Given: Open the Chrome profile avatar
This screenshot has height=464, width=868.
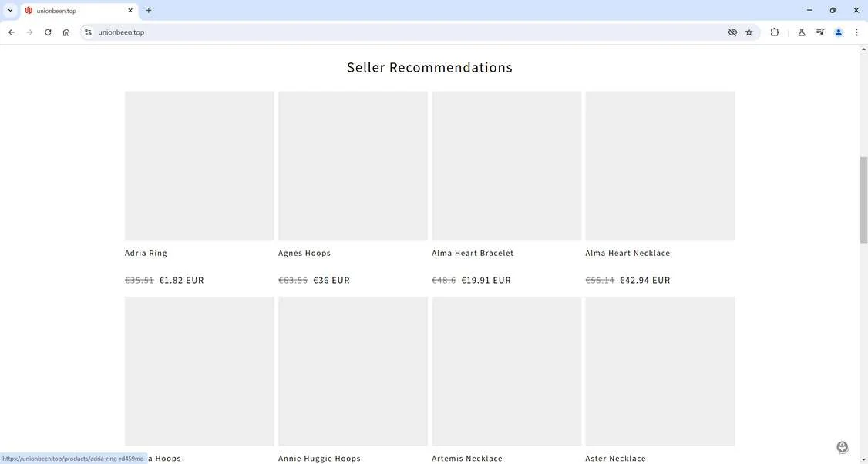Looking at the screenshot, I should tap(838, 32).
